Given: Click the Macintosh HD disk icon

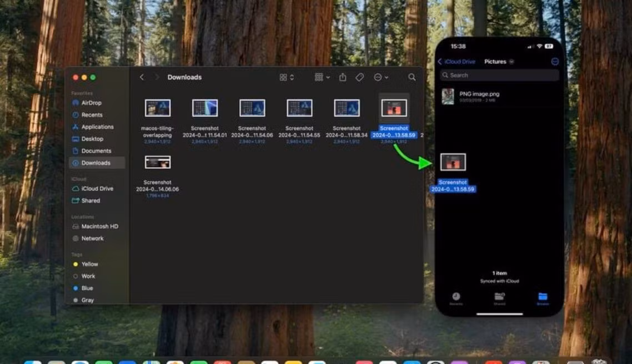Looking at the screenshot, I should pos(76,226).
